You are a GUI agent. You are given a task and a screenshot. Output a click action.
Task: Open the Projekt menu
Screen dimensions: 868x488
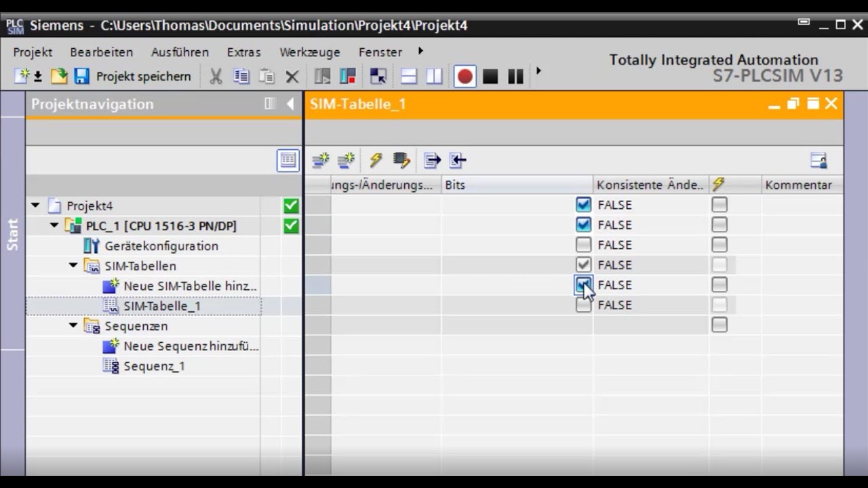pyautogui.click(x=33, y=52)
